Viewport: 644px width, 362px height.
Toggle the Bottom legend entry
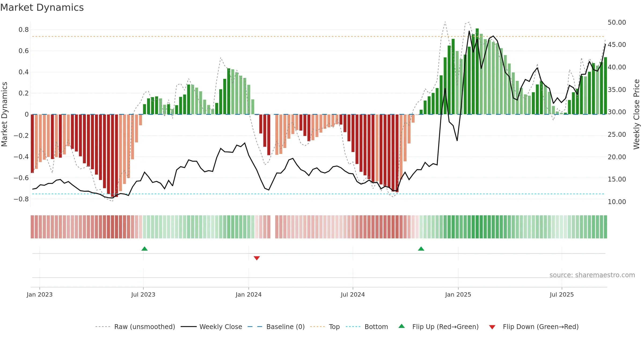coord(367,327)
